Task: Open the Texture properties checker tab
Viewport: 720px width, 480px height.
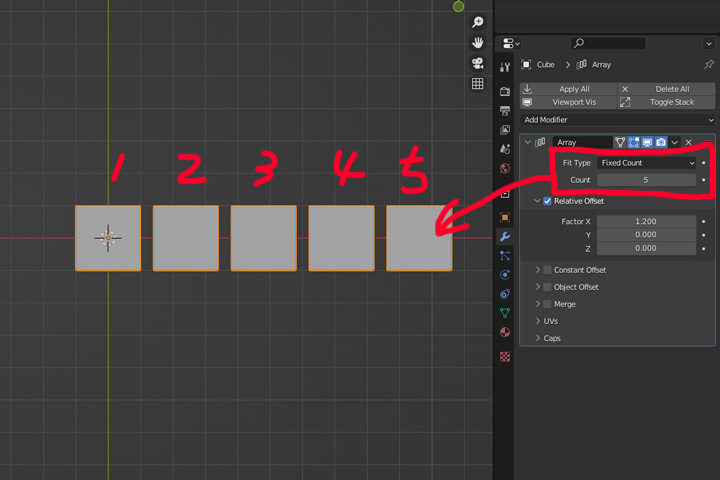Action: coord(505,356)
